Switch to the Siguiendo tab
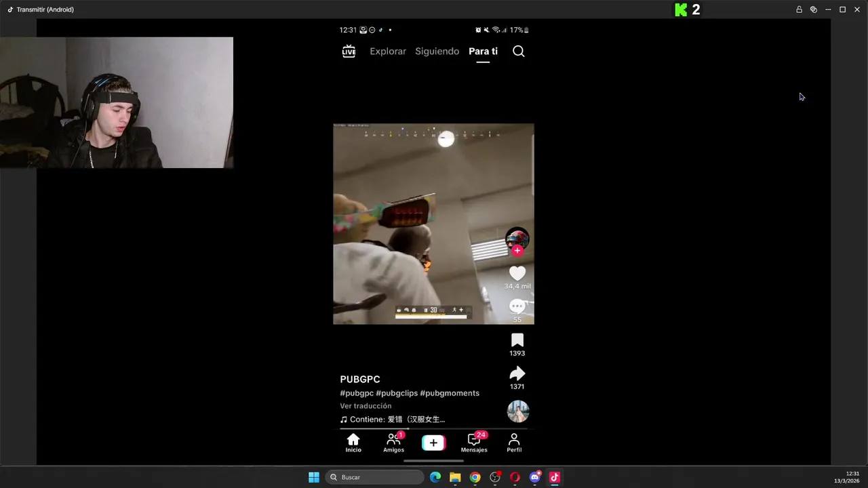The height and width of the screenshot is (488, 868). 437,52
